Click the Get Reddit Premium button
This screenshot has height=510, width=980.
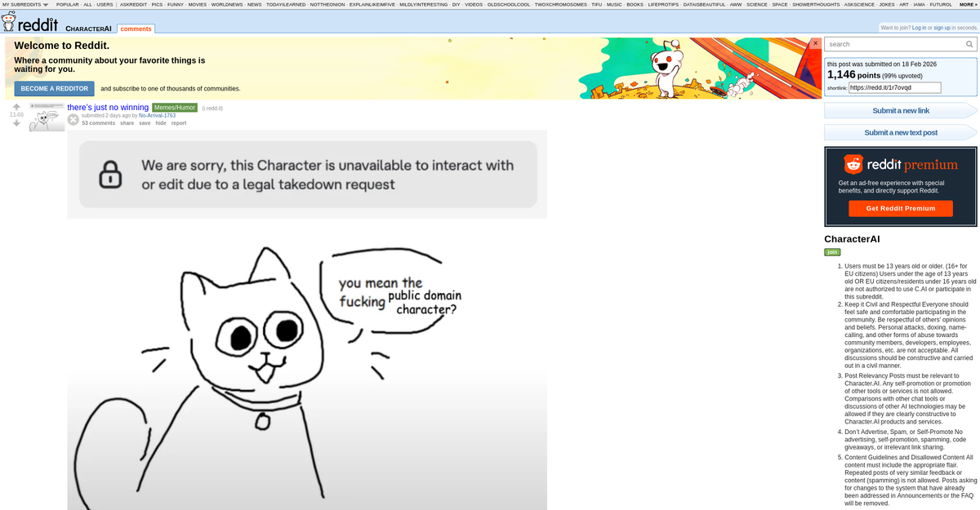pyautogui.click(x=900, y=208)
